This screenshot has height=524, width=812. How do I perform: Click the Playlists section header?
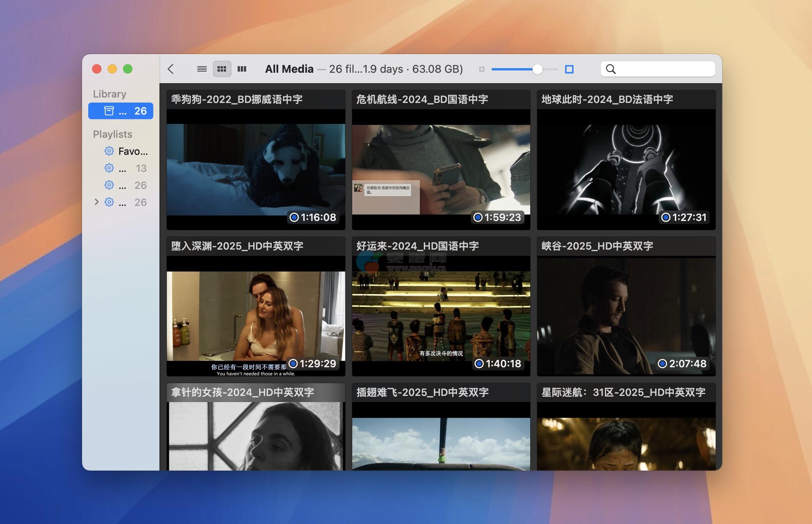click(x=113, y=134)
